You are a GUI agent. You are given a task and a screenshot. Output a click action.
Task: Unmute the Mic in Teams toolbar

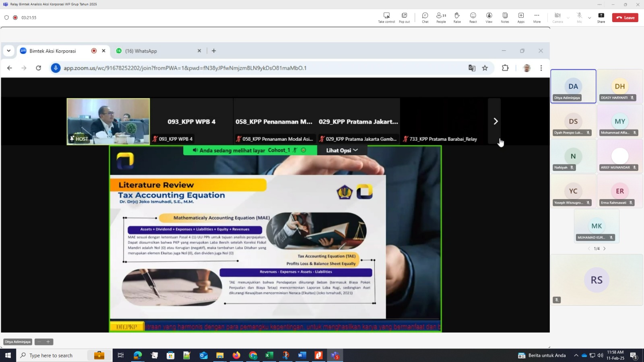coord(579,17)
